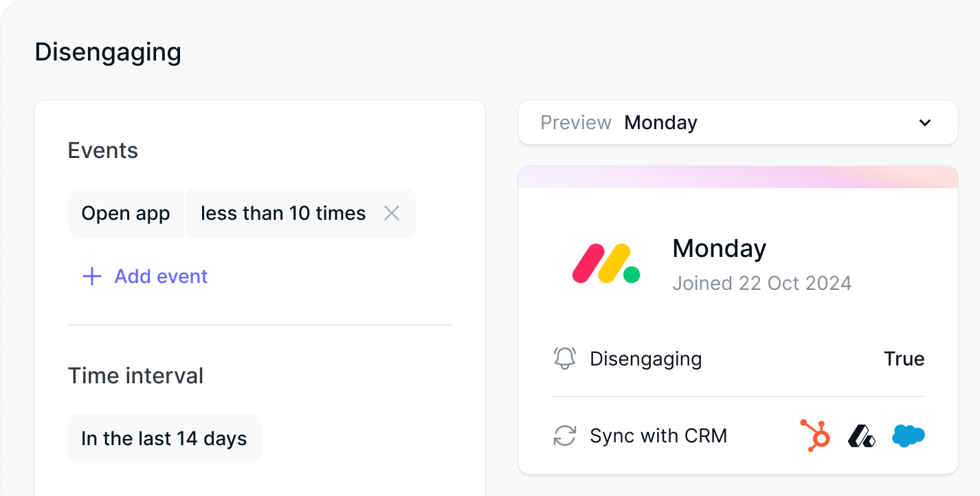Remove the Open app event condition
Screen dimensions: 980x496
click(x=392, y=213)
